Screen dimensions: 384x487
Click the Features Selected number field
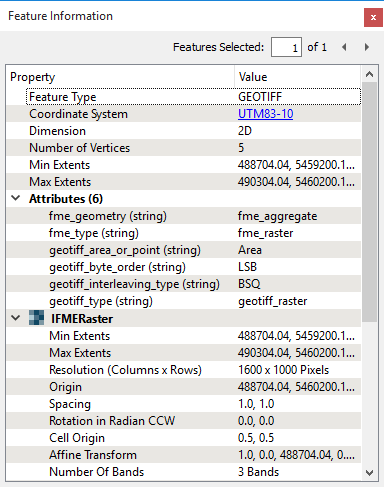[x=286, y=47]
